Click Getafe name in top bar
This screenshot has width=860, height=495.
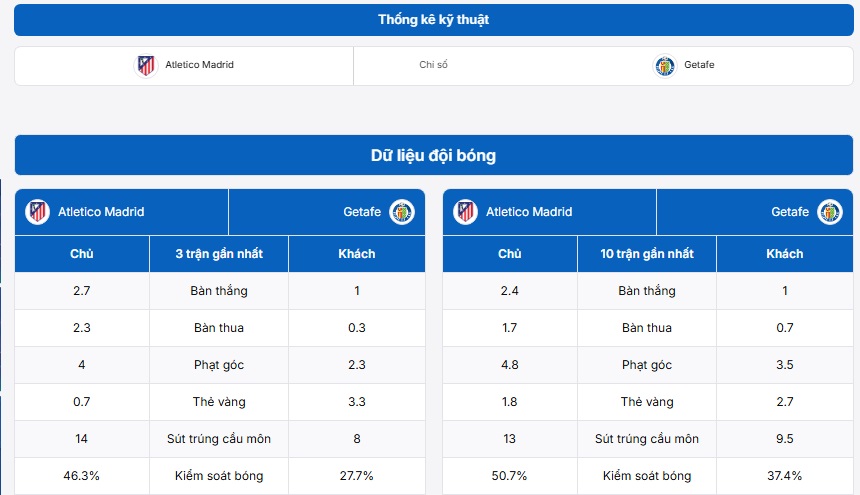[x=699, y=65]
